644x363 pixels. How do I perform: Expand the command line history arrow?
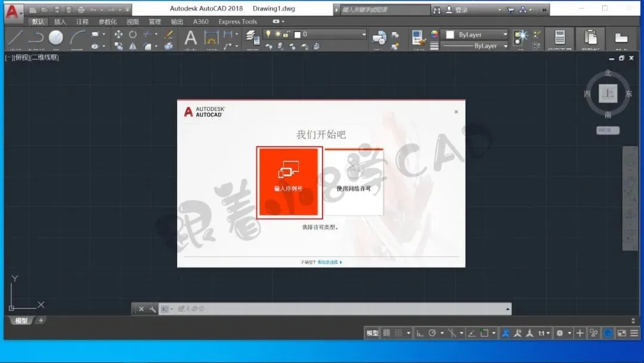click(507, 309)
